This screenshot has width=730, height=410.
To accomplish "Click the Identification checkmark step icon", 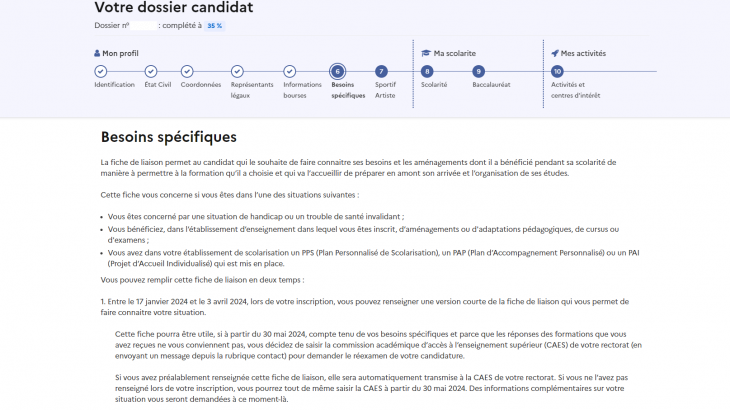I will [x=101, y=71].
